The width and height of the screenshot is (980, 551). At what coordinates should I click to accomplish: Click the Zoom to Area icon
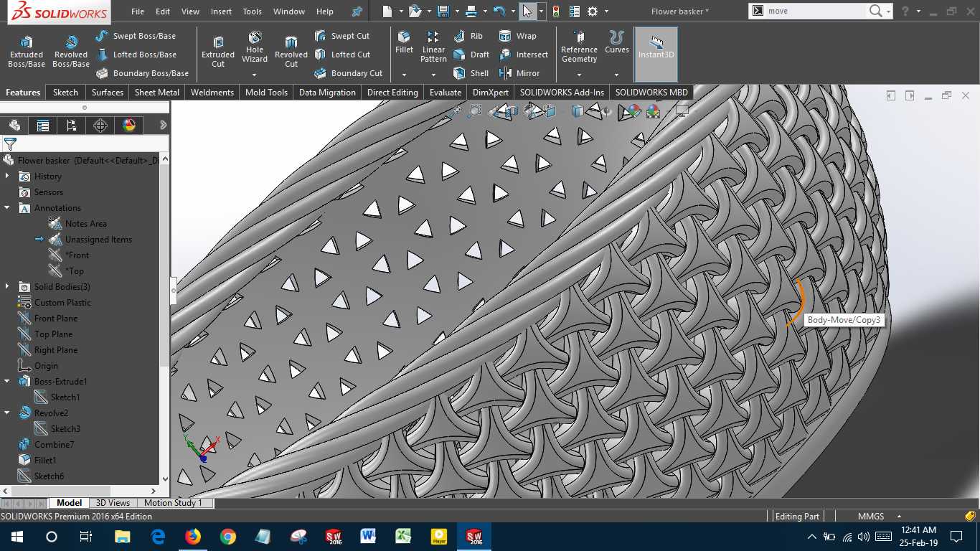coord(475,110)
